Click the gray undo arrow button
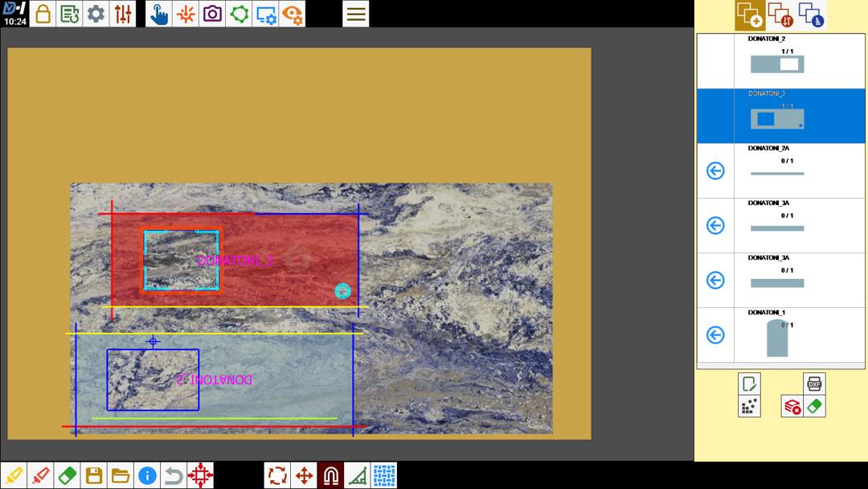Screen dimensions: 868x489 point(174,475)
